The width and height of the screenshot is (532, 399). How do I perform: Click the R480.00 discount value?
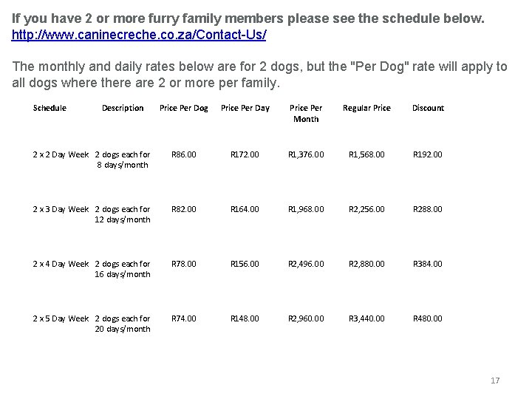[x=428, y=318]
